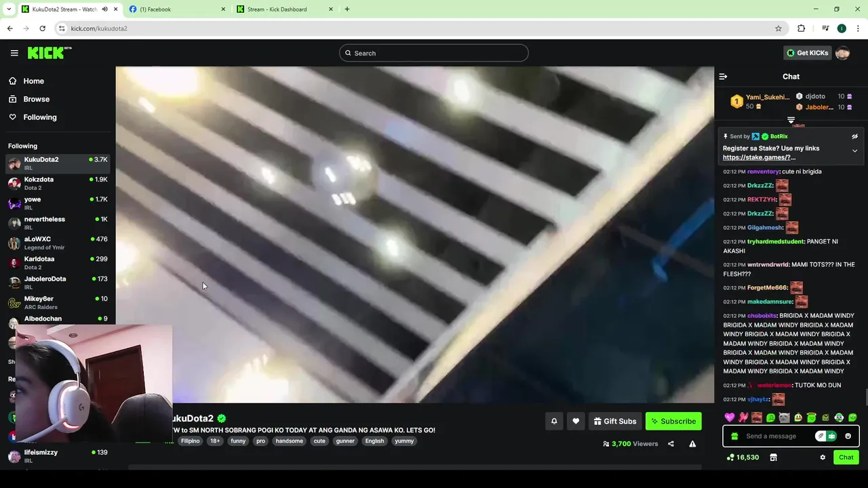Screen dimensions: 868x488
Task: Open the Yami_Sukehi top gifter entry
Action: pos(759,102)
